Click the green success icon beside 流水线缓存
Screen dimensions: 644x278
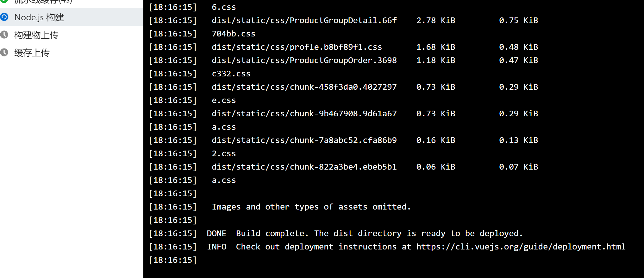click(x=4, y=1)
